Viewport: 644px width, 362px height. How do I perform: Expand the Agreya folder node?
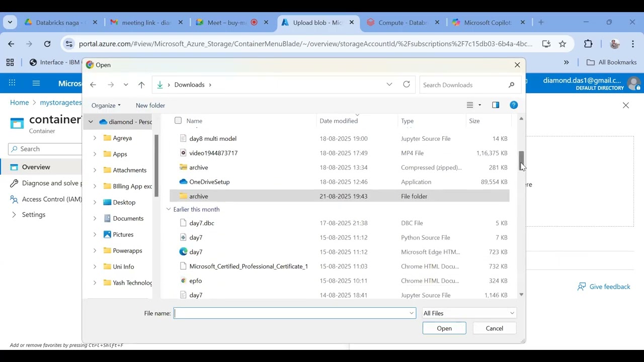coord(95,138)
